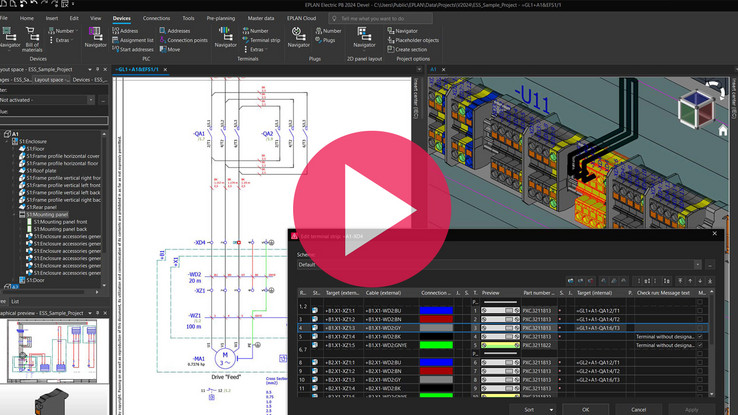
Task: Tick message checkbox in row +B2.X1-XZ1:1
Action: [x=700, y=362]
